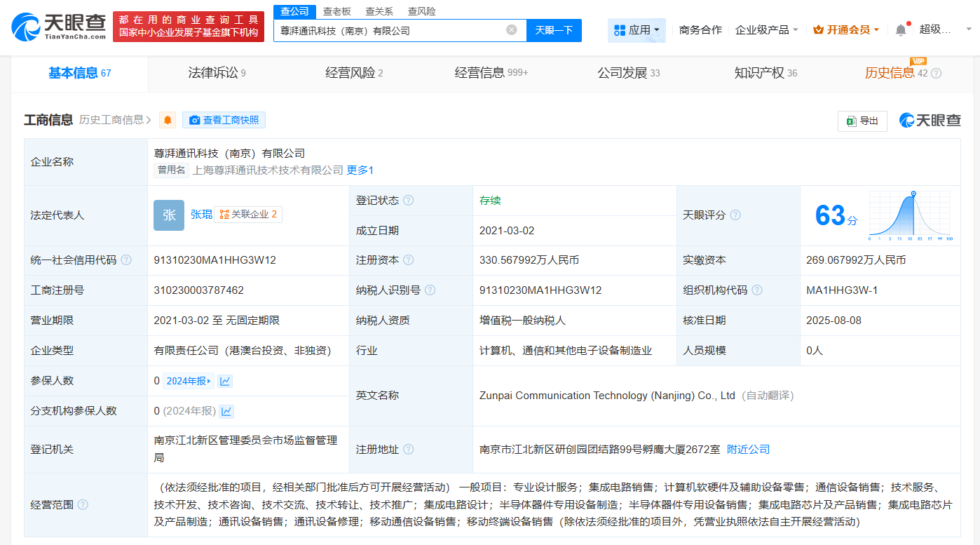点击导出按钮上的Excel图标
The height and width of the screenshot is (545, 980).
tap(851, 121)
